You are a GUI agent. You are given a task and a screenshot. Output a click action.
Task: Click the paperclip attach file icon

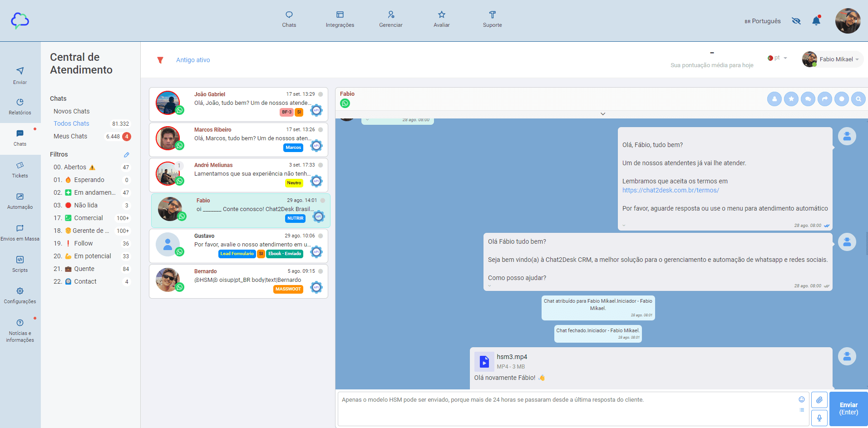click(819, 400)
